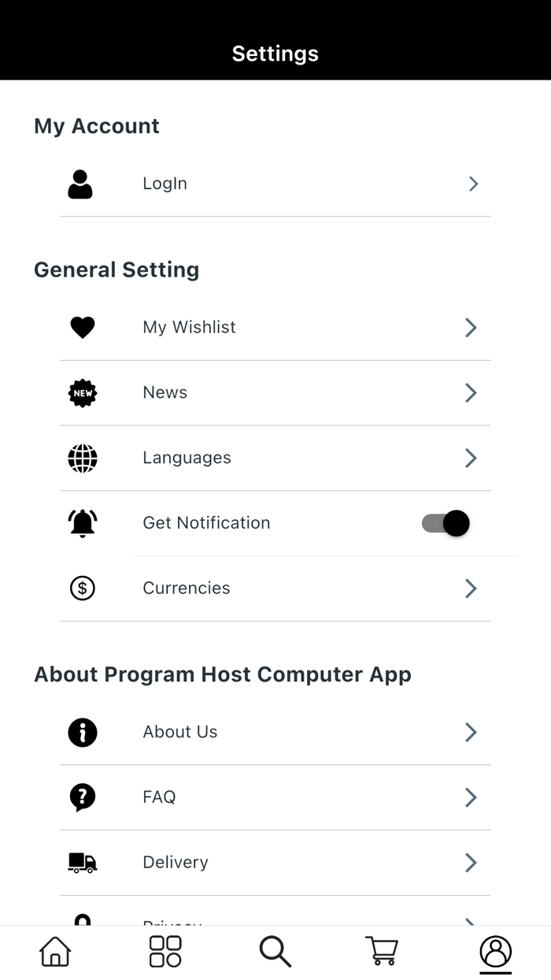Click the notification bell icon
Viewport: 551px width, 980px height.
[x=82, y=522]
